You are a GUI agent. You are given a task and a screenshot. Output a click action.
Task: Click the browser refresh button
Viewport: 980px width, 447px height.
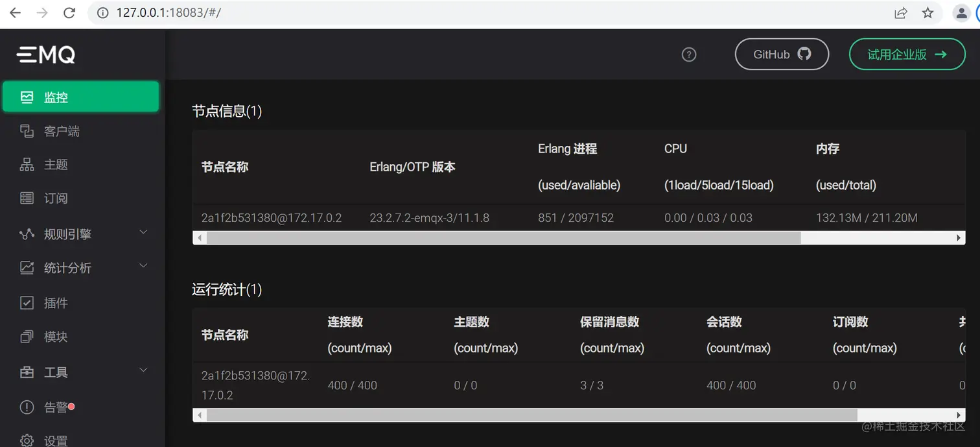tap(69, 12)
